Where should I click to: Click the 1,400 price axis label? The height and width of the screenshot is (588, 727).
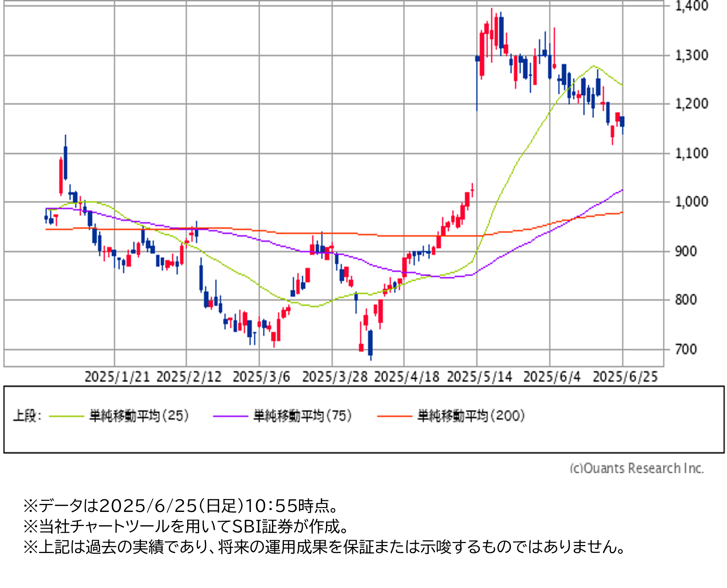point(691,6)
